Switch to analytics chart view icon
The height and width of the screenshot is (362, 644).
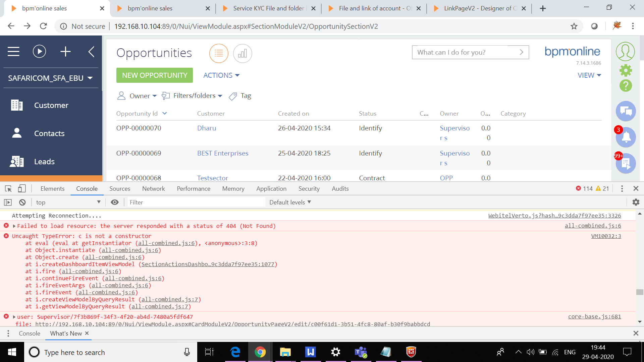point(243,53)
